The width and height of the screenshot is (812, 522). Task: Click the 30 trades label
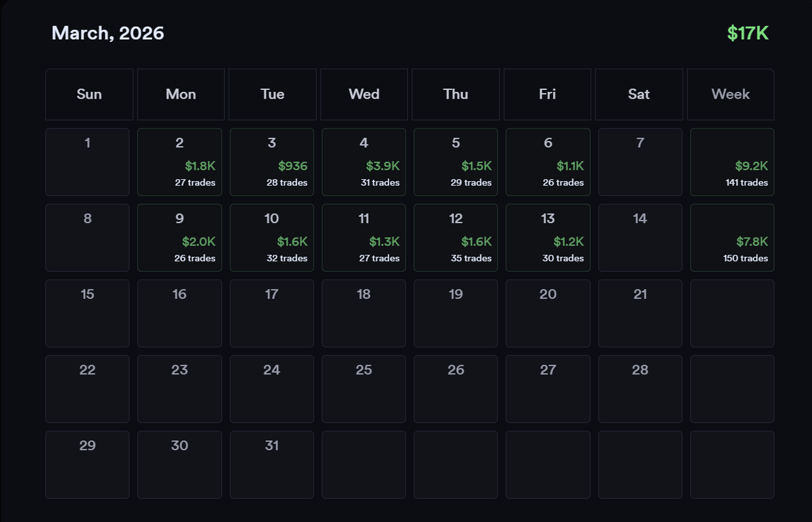click(563, 258)
